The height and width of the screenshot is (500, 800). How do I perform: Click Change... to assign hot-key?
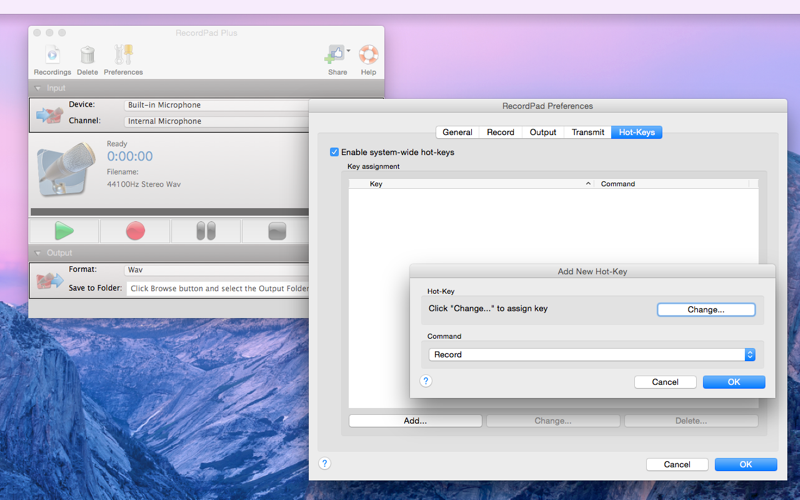point(706,310)
